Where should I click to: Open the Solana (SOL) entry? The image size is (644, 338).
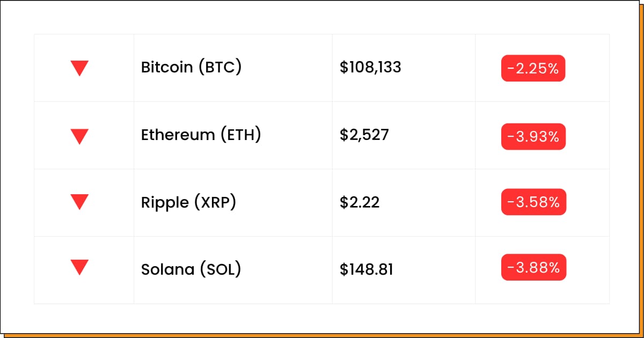[191, 269]
